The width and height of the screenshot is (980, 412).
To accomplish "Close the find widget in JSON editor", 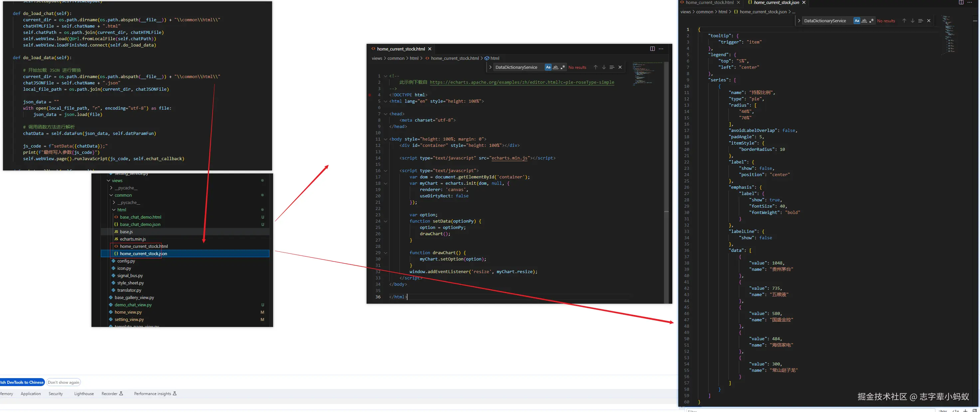I will (929, 21).
